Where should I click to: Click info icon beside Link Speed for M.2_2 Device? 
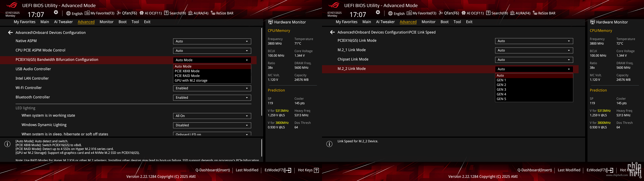330,144
